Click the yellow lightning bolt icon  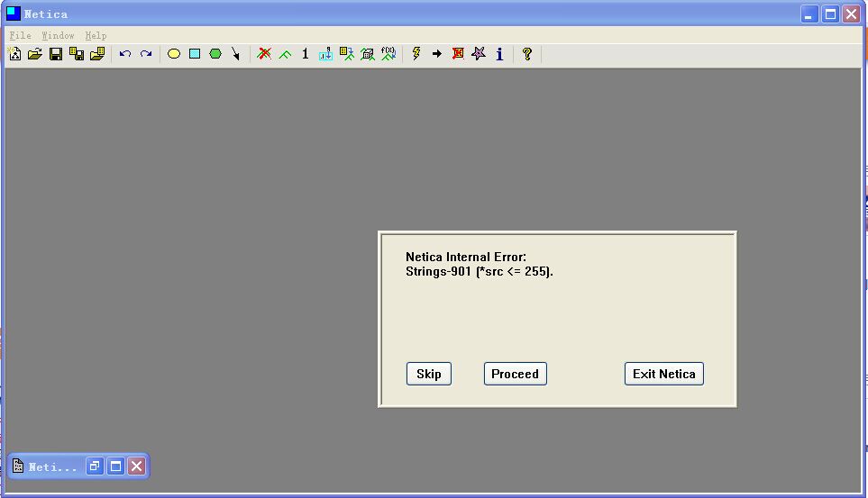pyautogui.click(x=416, y=54)
